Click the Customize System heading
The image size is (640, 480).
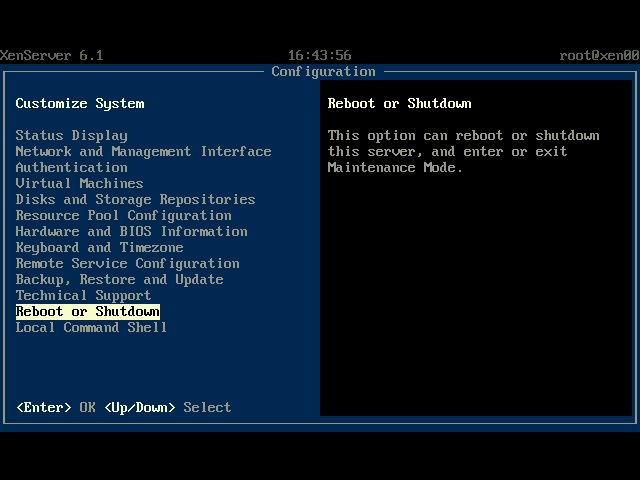tap(80, 103)
